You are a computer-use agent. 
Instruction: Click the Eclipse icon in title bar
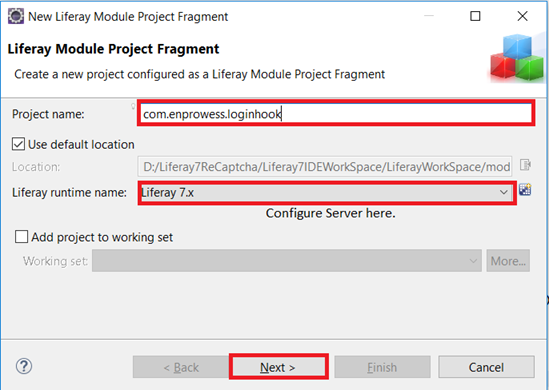(x=16, y=16)
